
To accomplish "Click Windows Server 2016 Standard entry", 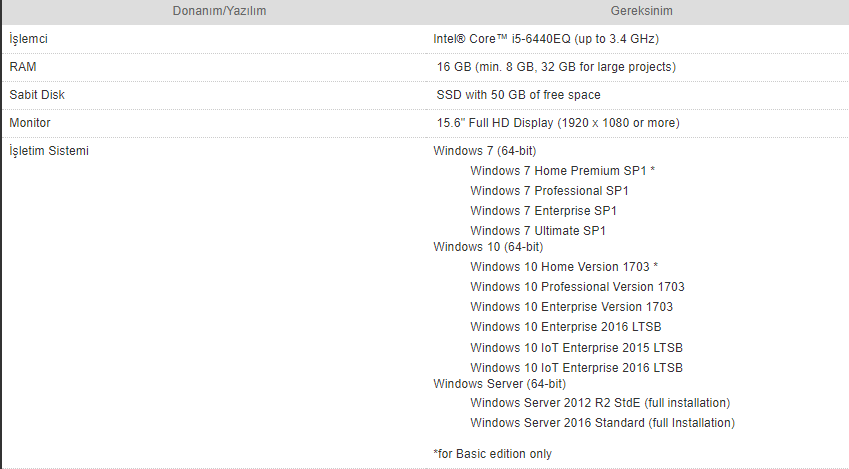I will coord(602,423).
